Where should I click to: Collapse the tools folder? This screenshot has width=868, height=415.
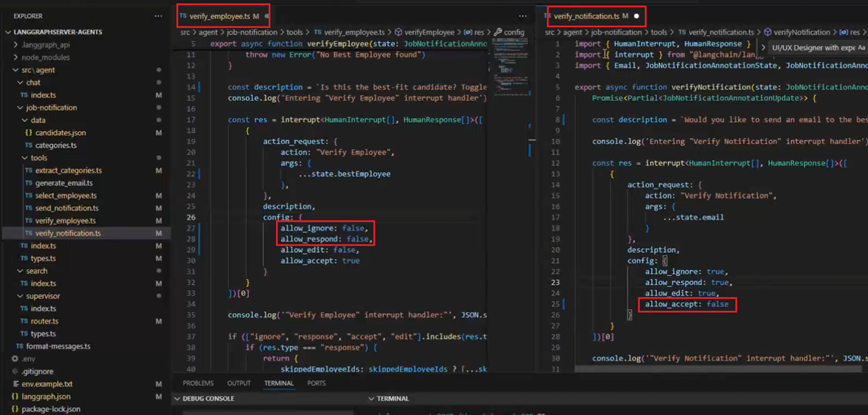(24, 158)
